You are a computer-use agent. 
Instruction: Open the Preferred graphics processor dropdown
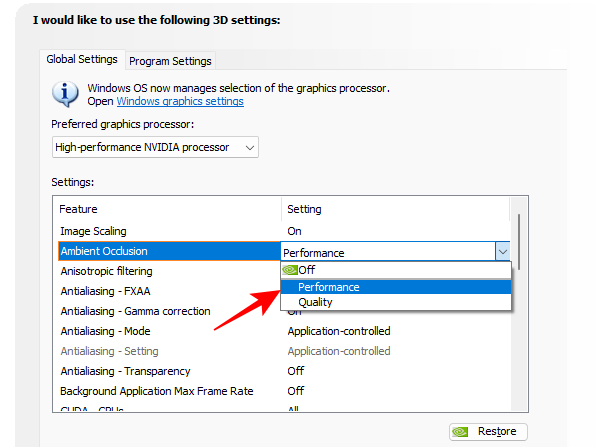point(155,147)
